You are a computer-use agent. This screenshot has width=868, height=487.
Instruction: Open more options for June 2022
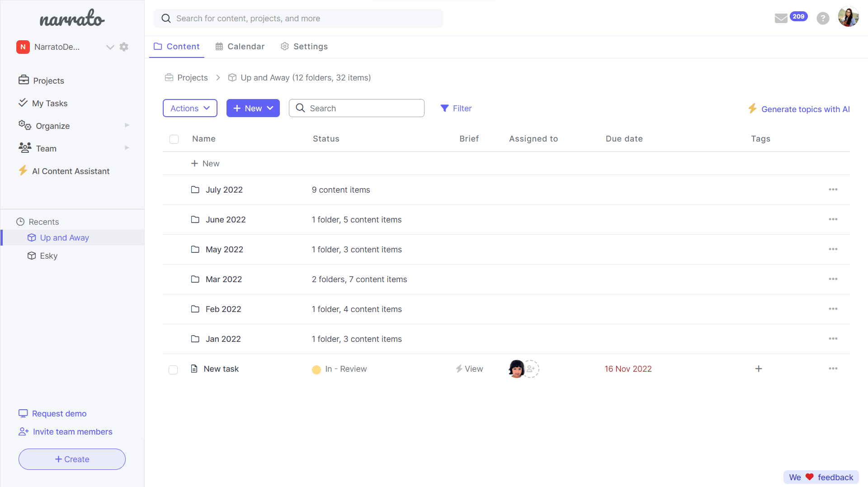click(833, 219)
